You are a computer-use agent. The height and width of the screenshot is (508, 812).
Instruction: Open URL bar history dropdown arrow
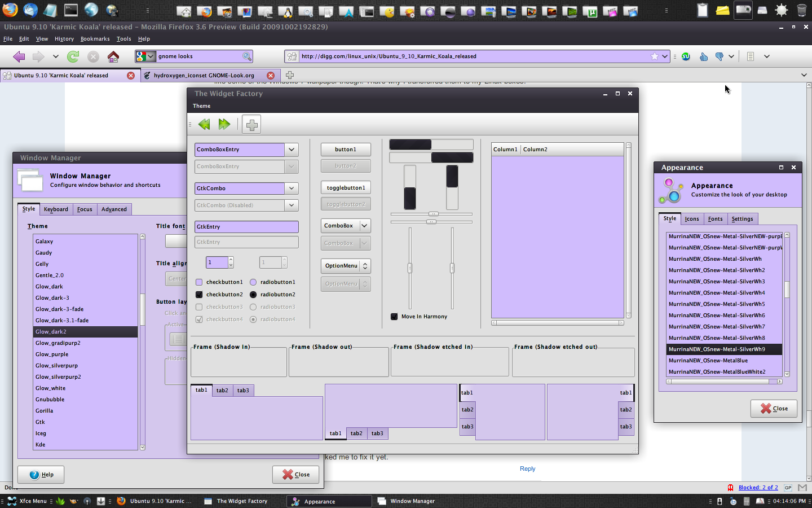coord(665,56)
